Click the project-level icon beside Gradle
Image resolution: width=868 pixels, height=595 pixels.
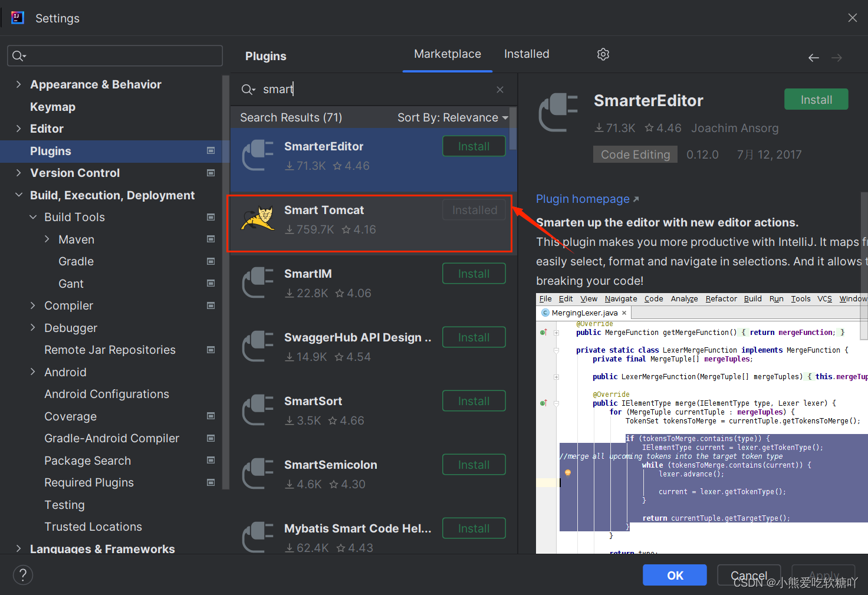point(211,261)
